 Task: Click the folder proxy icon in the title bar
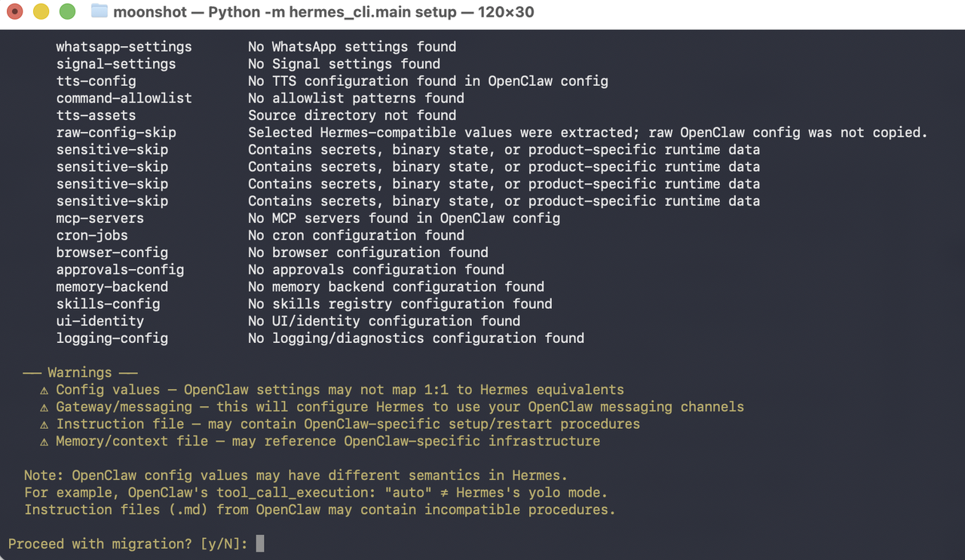click(101, 12)
